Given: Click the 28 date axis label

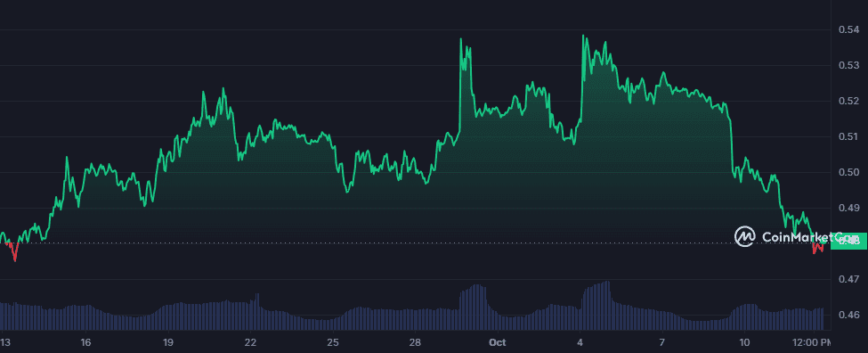Looking at the screenshot, I should pyautogui.click(x=416, y=342).
